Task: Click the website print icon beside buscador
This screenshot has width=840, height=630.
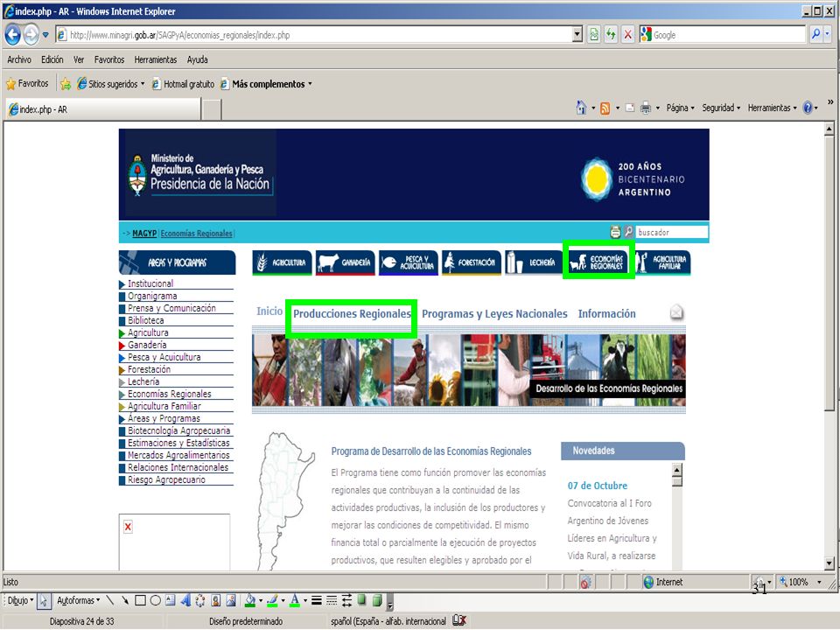Action: coord(615,232)
